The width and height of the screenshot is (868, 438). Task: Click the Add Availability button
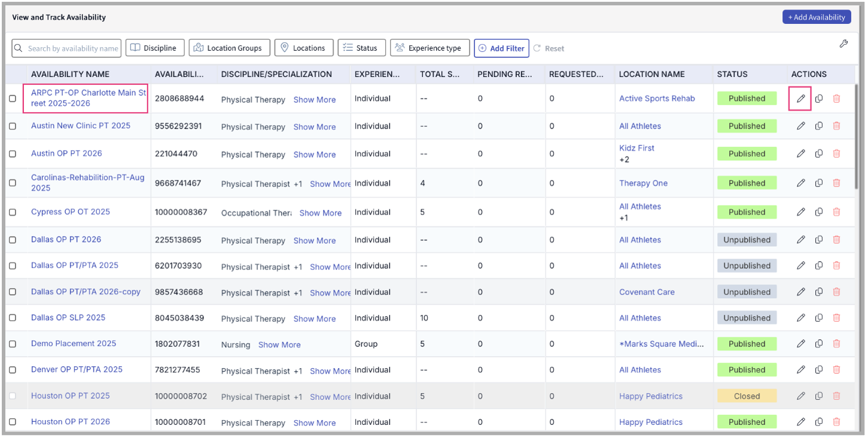(x=817, y=17)
